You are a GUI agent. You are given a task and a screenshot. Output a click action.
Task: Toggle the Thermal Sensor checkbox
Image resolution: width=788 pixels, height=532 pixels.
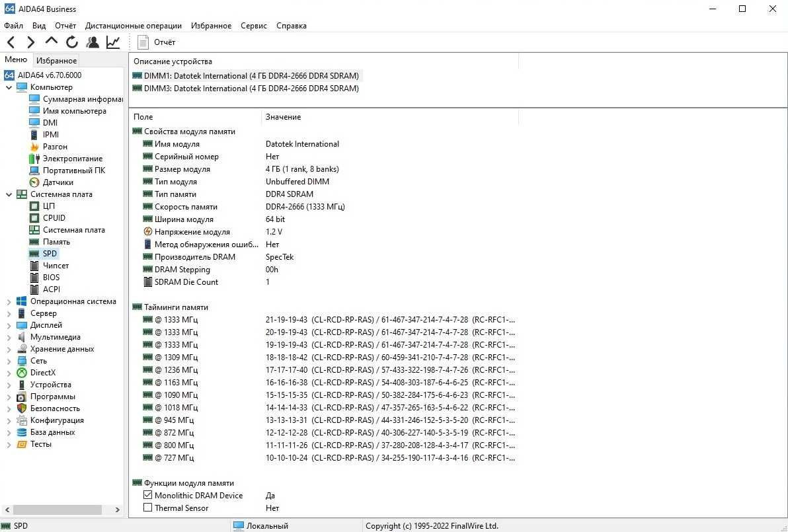(x=148, y=508)
